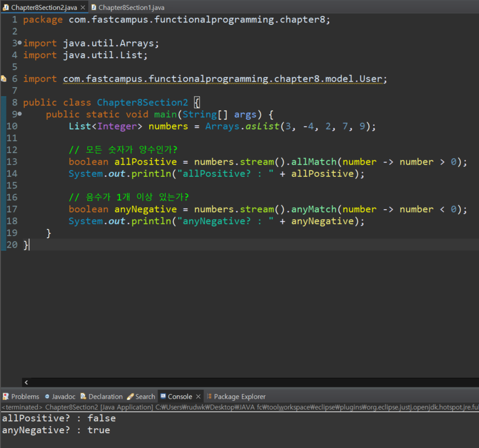Click the horizontal scrollbar track of the editor
The image size is (479, 448).
tap(253, 382)
